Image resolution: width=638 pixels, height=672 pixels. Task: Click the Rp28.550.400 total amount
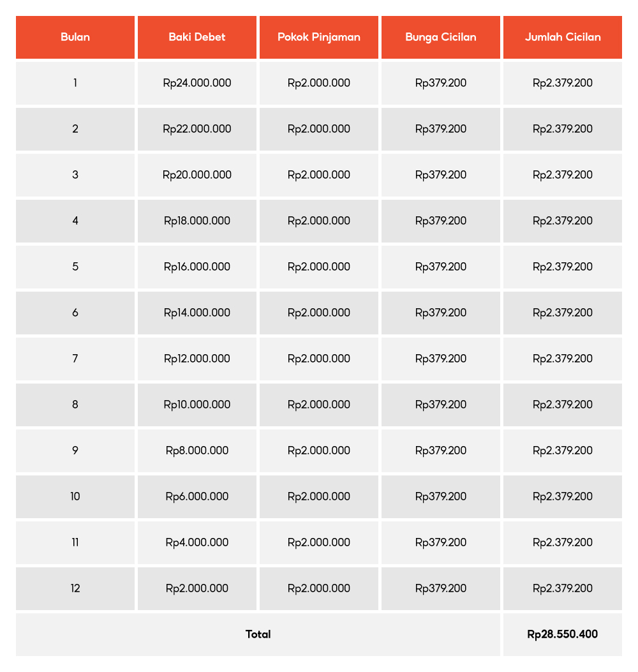pos(563,634)
